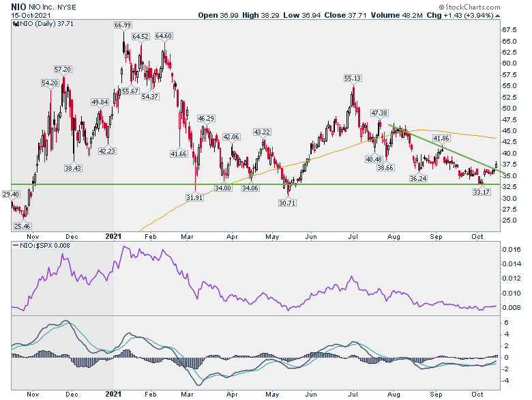Click the 31.91 low label
This screenshot has width=532, height=400.
point(194,197)
